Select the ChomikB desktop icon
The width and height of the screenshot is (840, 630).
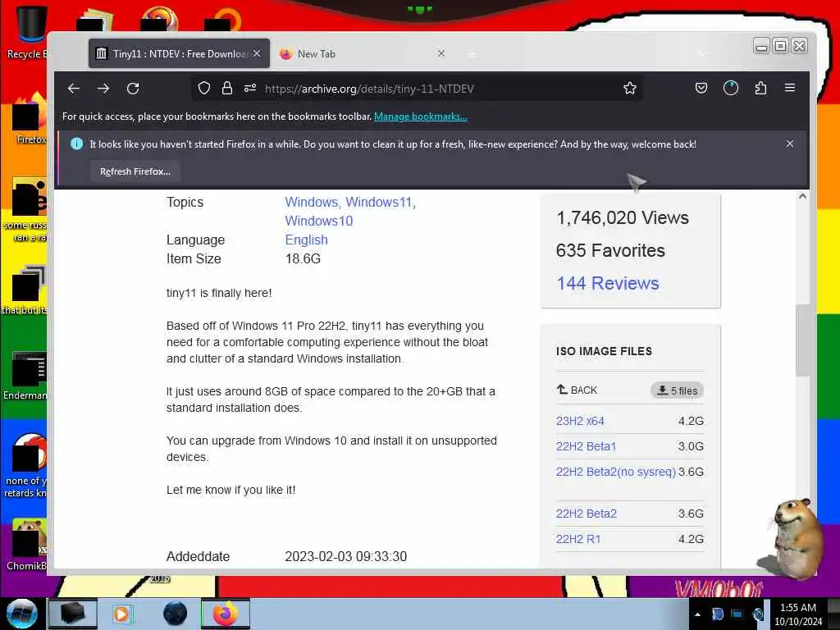pos(27,544)
